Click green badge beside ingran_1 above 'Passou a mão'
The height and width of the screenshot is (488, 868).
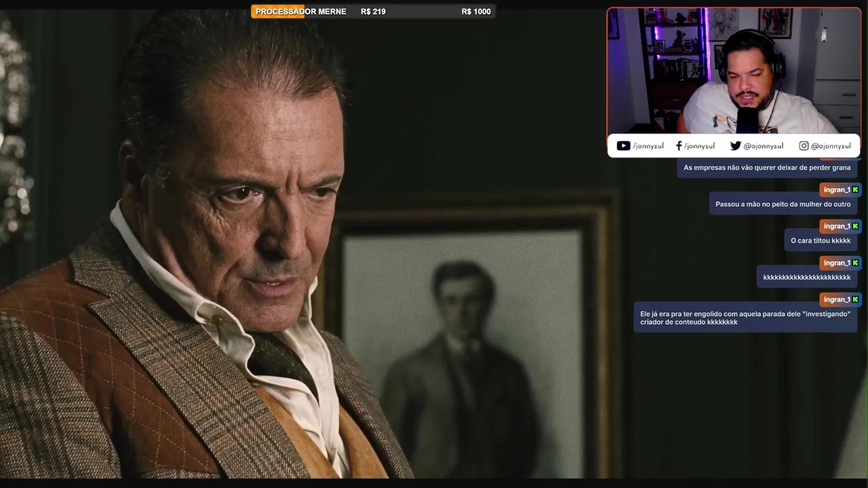pos(855,190)
